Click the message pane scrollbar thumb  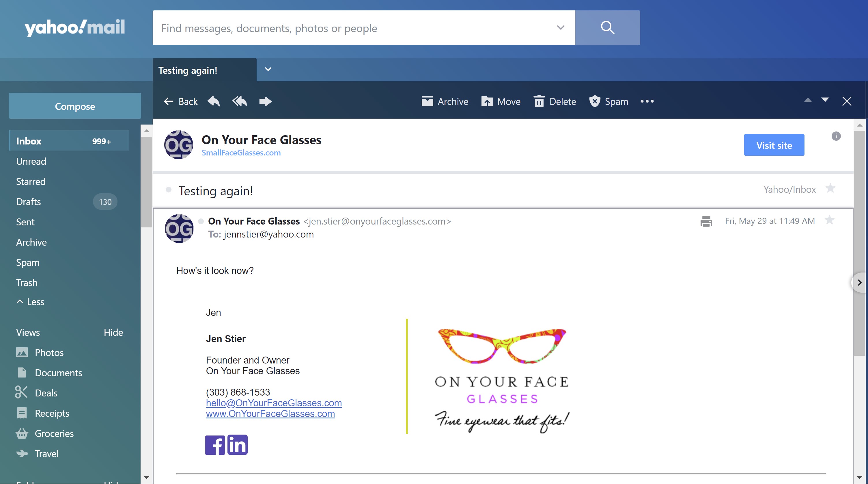click(x=859, y=243)
